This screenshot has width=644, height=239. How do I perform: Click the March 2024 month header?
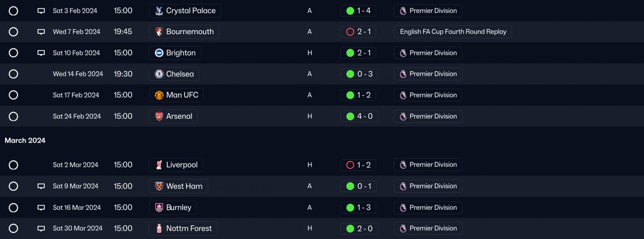click(25, 140)
